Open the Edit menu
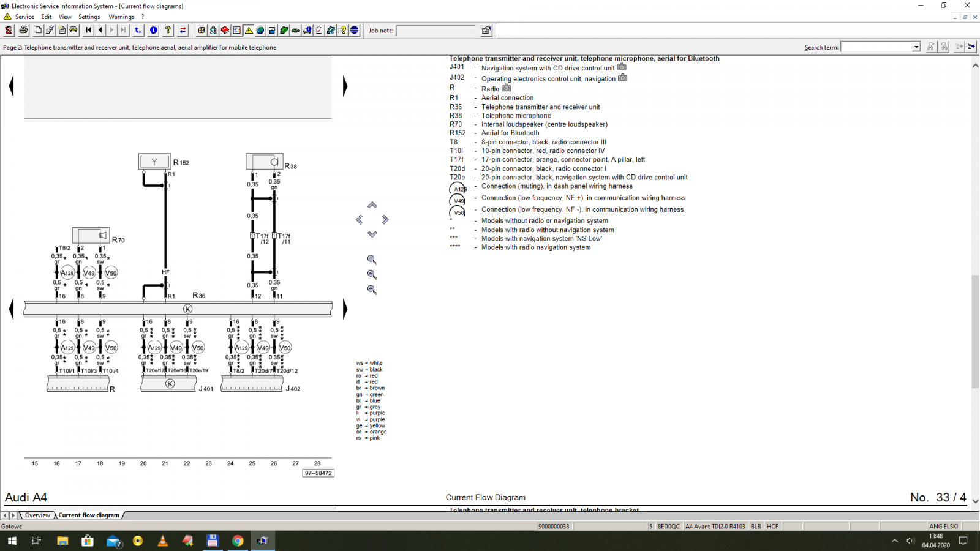The image size is (980, 551). 47,17
